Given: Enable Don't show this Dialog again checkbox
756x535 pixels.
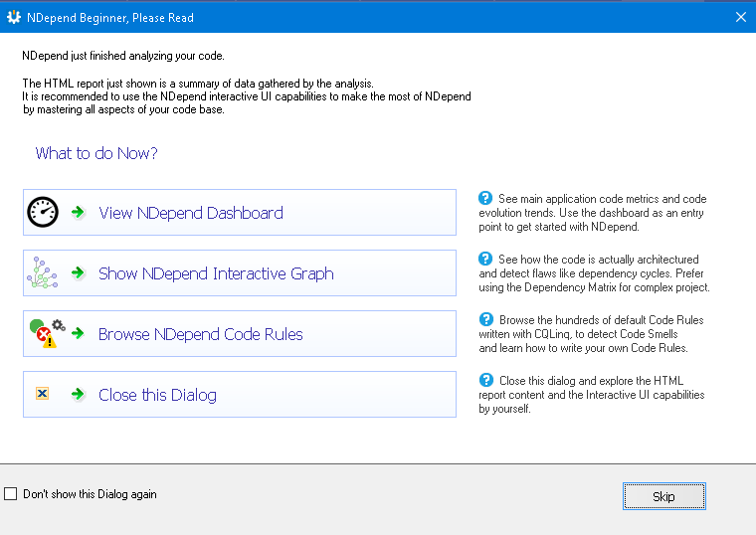Looking at the screenshot, I should point(11,493).
